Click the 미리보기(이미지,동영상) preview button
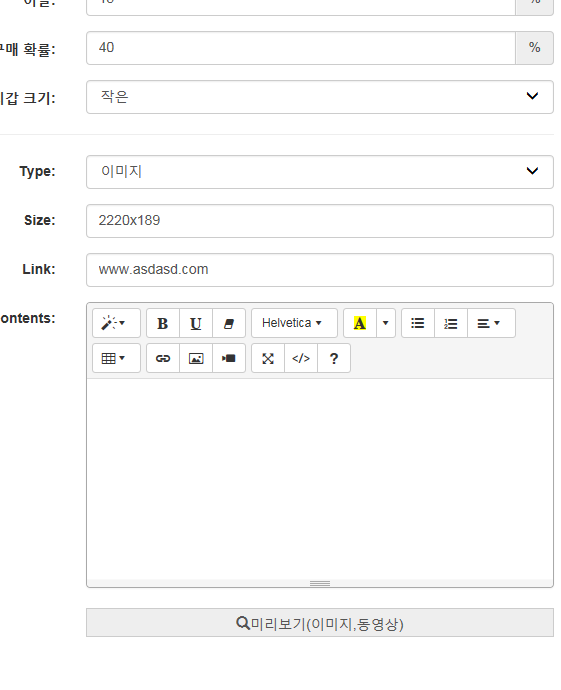Image resolution: width=561 pixels, height=690 pixels. click(x=320, y=623)
